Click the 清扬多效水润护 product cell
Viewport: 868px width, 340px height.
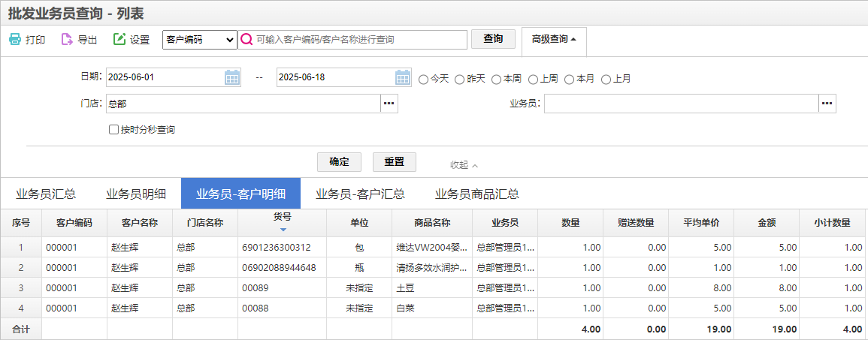click(x=432, y=268)
